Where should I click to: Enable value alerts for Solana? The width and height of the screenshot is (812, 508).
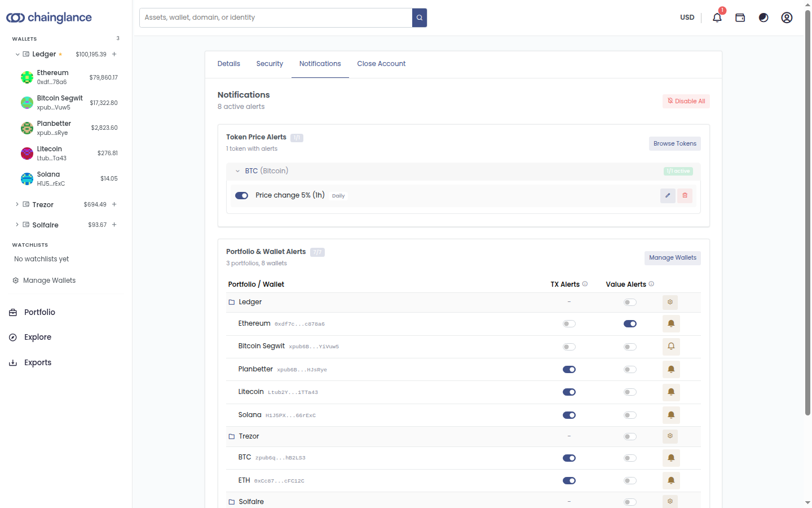coord(630,415)
